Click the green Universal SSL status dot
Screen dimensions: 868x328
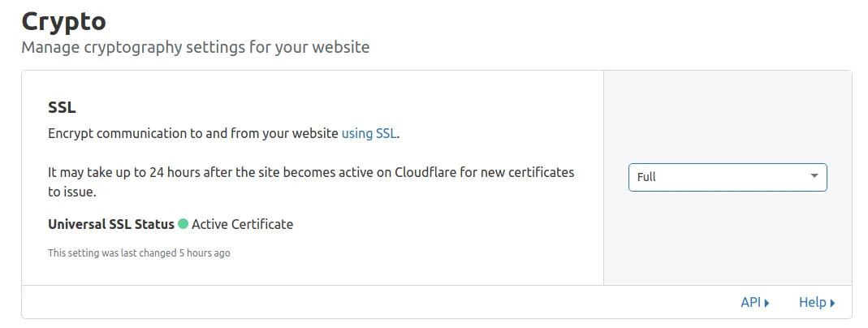point(183,224)
